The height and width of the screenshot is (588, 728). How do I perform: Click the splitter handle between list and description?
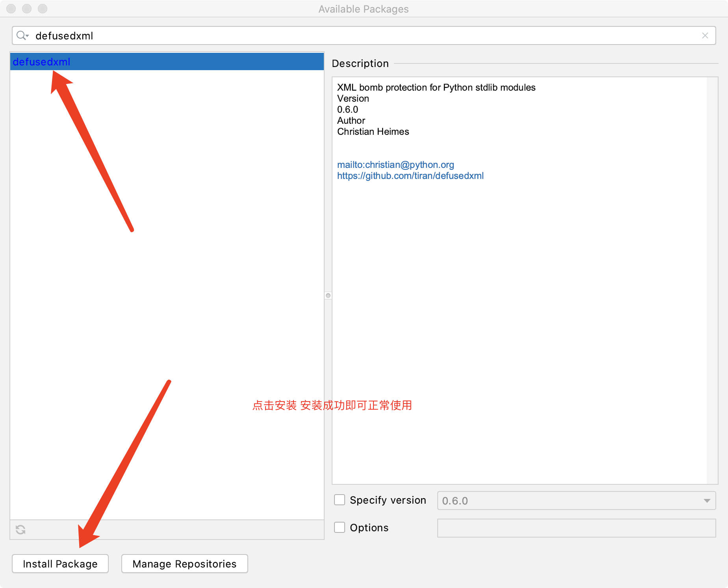pos(328,295)
